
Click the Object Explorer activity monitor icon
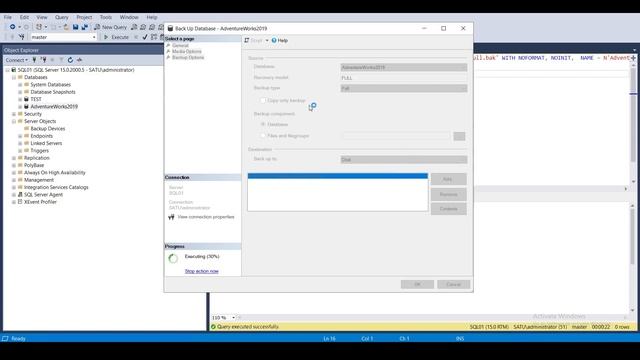click(79, 60)
